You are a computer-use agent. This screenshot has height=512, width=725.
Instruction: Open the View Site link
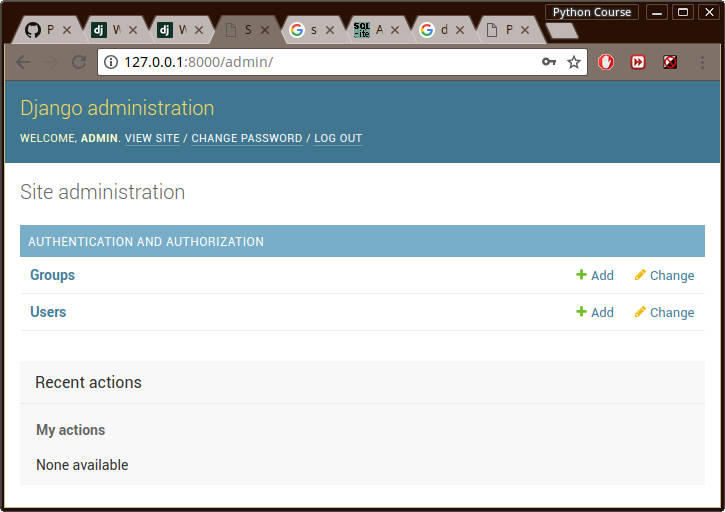tap(152, 138)
